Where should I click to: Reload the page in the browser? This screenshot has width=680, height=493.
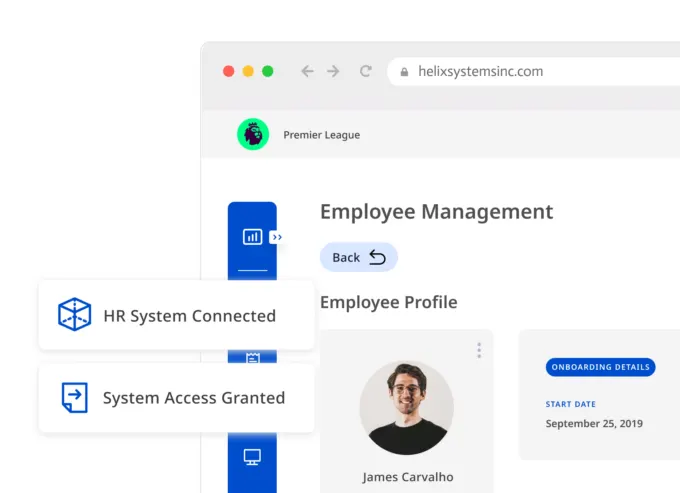[x=366, y=71]
